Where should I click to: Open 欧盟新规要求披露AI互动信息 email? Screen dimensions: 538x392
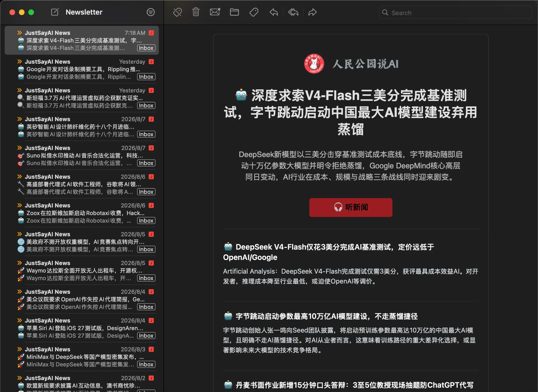pyautogui.click(x=82, y=382)
